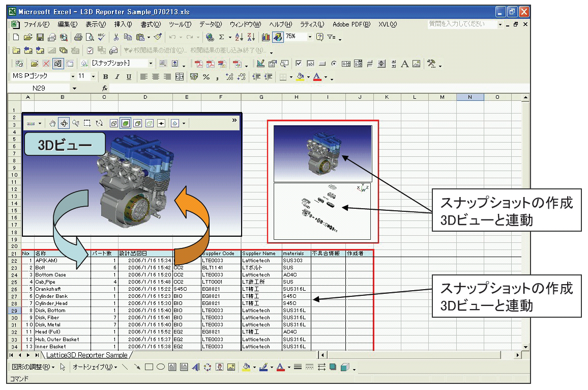The width and height of the screenshot is (588, 390).
Task: Click the AutoSum sigma icon
Action: [222, 37]
